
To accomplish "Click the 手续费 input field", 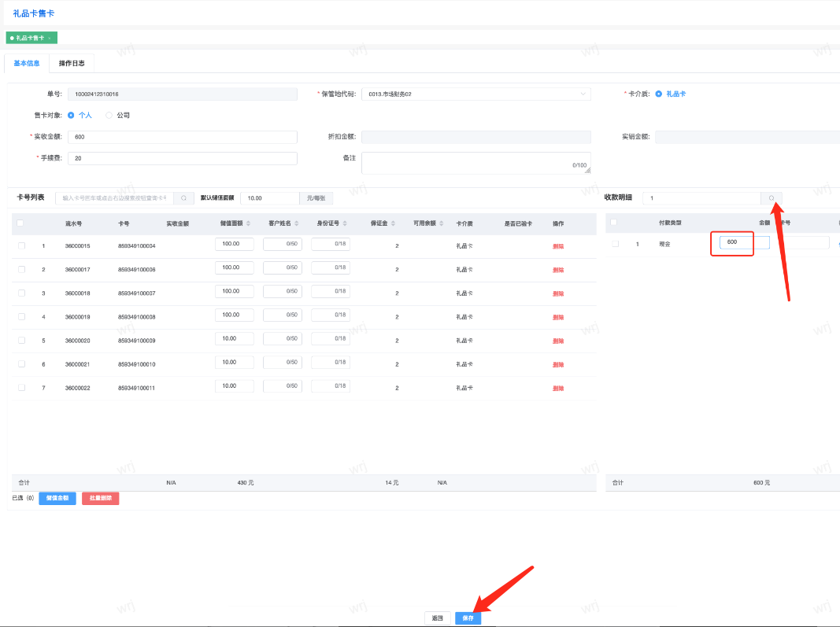I will (x=182, y=158).
